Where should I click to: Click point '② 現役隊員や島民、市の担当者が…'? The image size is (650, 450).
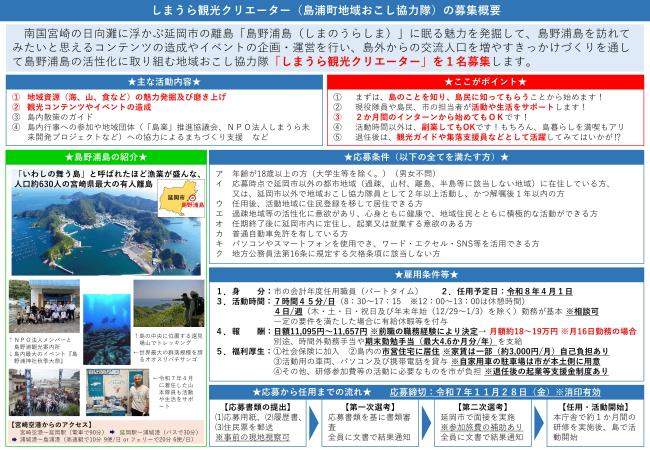(459, 107)
